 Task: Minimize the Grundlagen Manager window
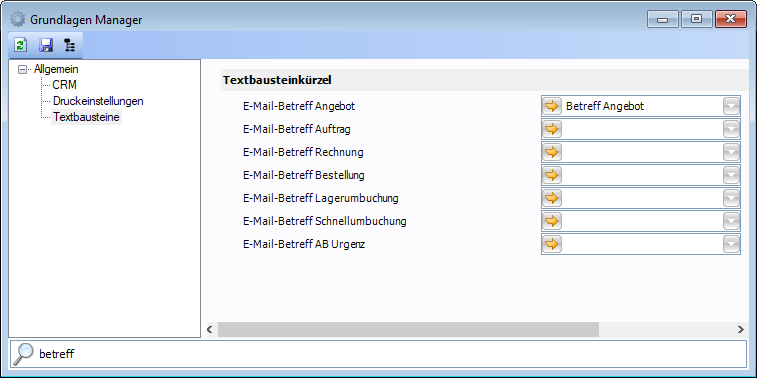point(663,19)
